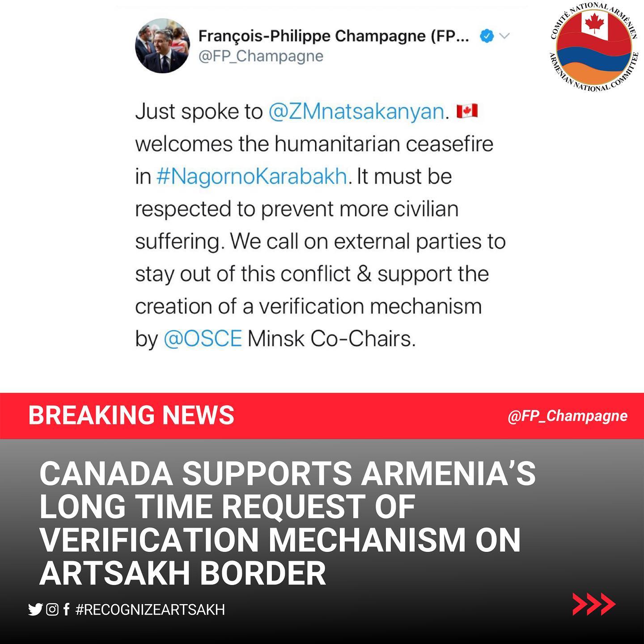Click François-Philippe Champagne display name
The height and width of the screenshot is (644, 644).
coord(334,36)
